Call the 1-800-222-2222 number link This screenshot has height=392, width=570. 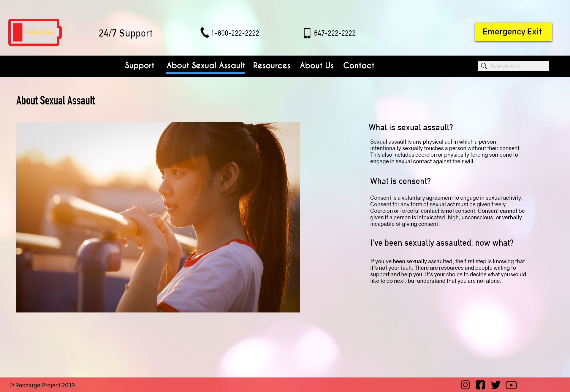pyautogui.click(x=235, y=33)
